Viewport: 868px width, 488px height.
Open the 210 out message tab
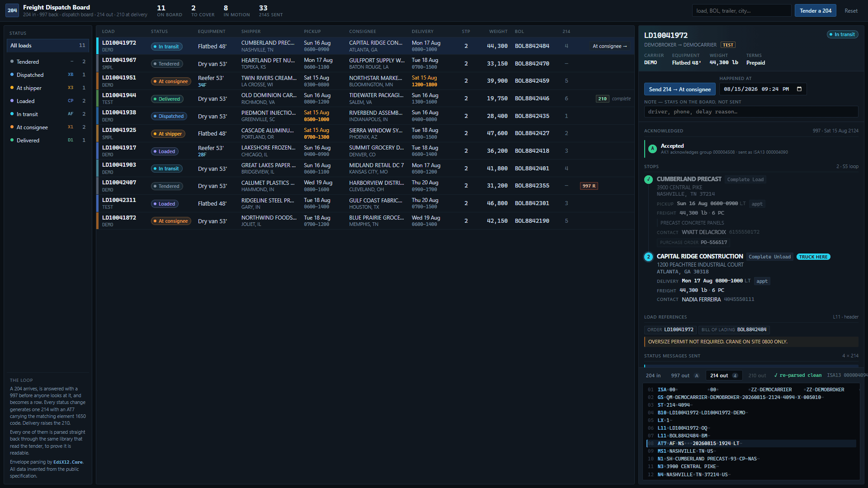coord(757,375)
